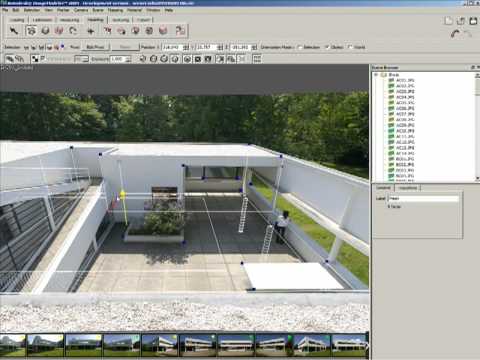
Task: Click the save disk icon top right
Action: 473,21
